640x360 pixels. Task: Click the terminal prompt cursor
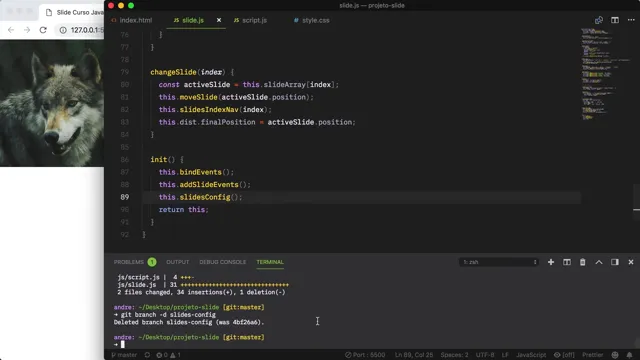[122, 344]
